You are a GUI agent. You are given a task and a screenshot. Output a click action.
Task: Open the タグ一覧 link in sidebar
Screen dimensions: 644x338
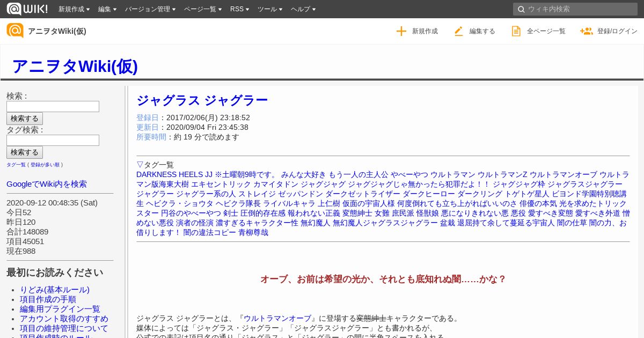coord(16,165)
